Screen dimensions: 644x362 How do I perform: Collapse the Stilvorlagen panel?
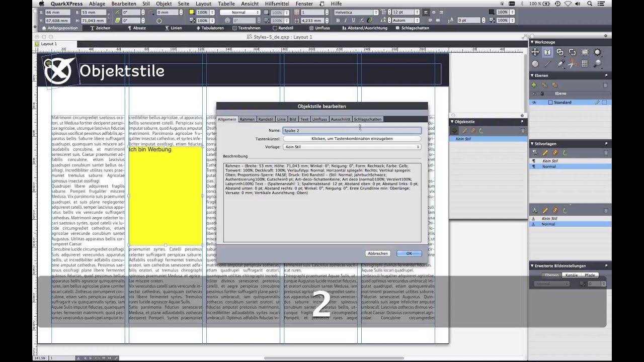(532, 144)
